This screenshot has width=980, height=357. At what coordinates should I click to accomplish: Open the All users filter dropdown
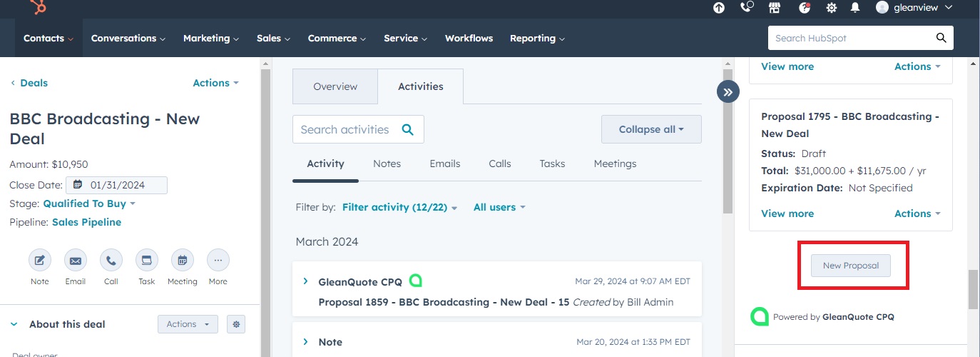(x=499, y=207)
